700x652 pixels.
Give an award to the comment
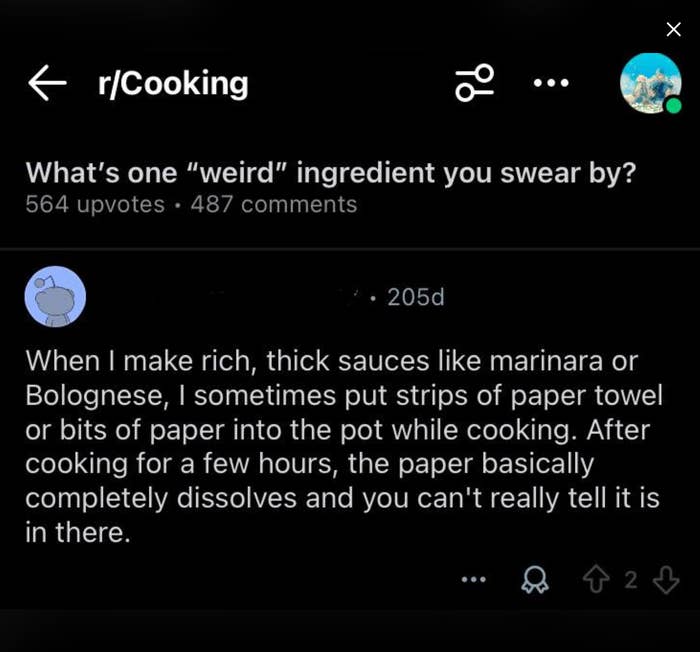pos(536,581)
